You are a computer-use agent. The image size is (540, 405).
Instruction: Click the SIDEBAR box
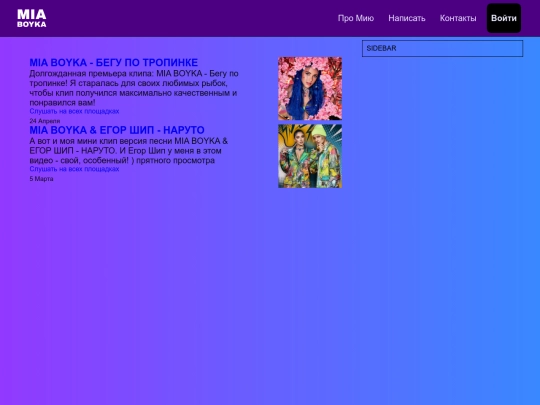coord(443,48)
